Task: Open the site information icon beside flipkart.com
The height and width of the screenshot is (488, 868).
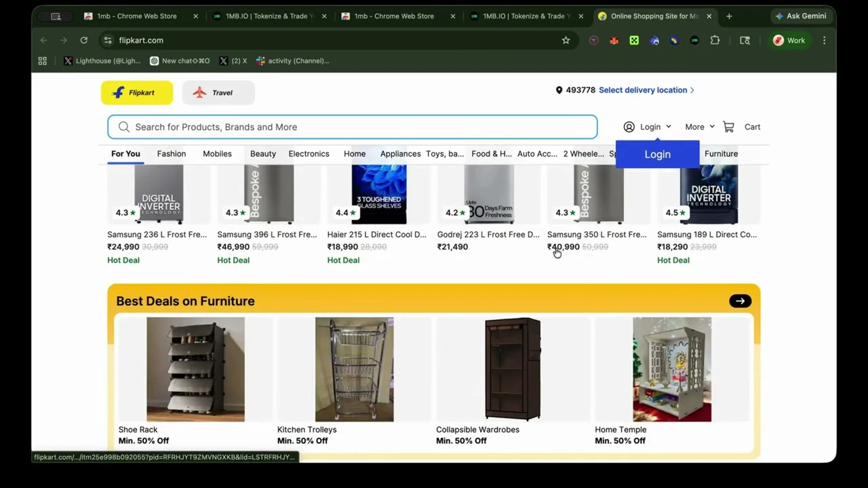Action: tap(108, 40)
